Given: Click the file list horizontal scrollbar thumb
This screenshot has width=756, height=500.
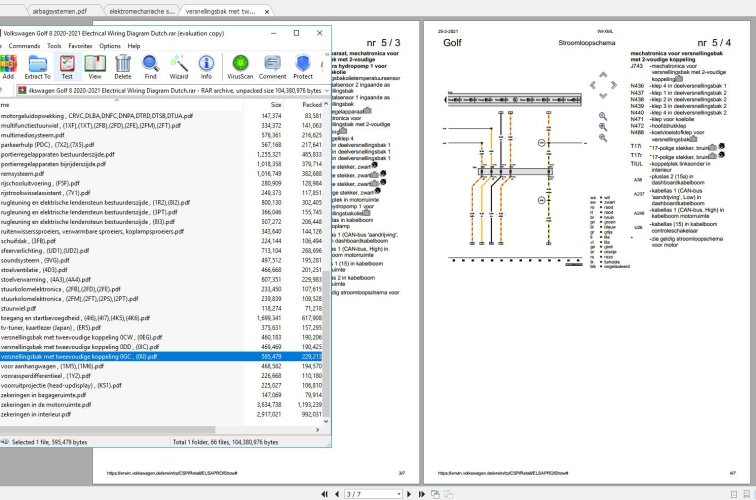Looking at the screenshot, I should pyautogui.click(x=107, y=429).
